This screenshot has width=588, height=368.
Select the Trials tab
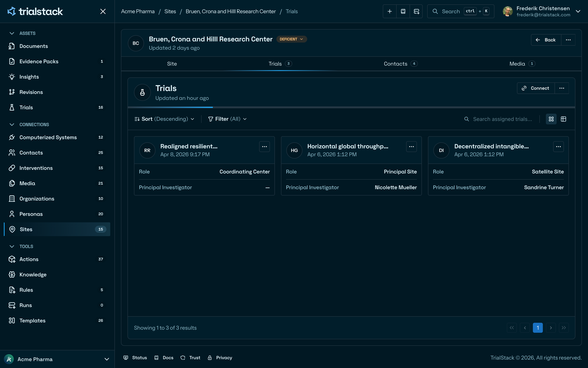tap(280, 64)
